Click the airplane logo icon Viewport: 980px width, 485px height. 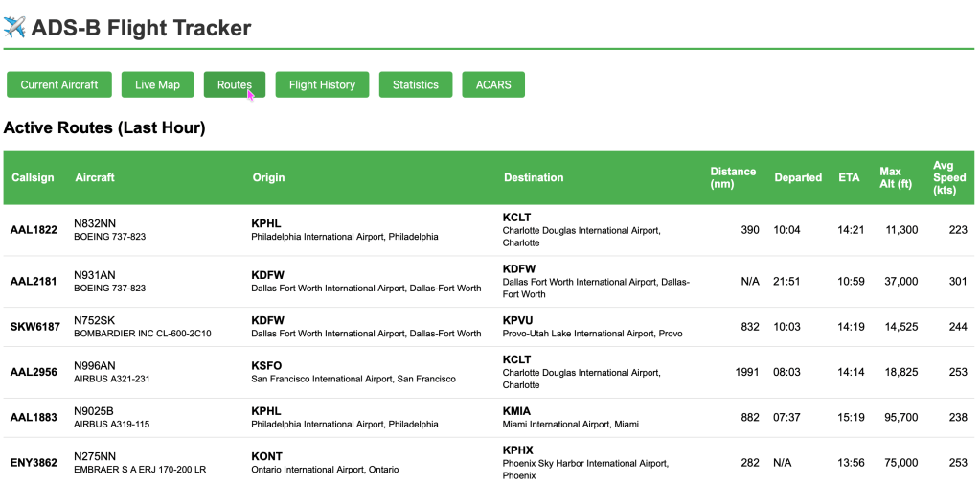click(14, 28)
